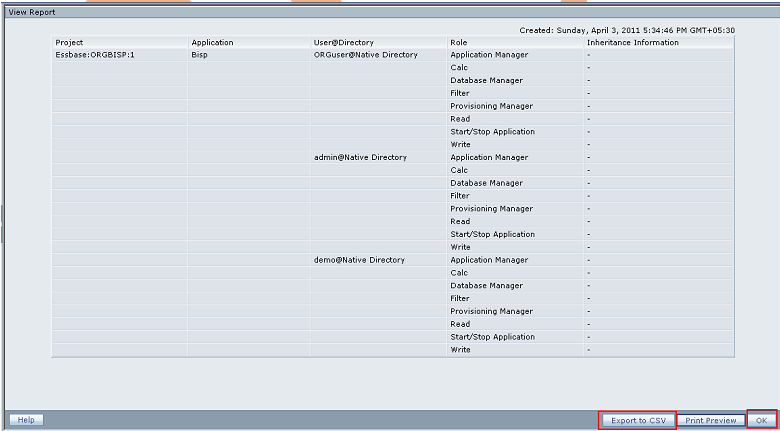Click the report Created timestamp text
This screenshot has width=780, height=431.
pos(627,30)
